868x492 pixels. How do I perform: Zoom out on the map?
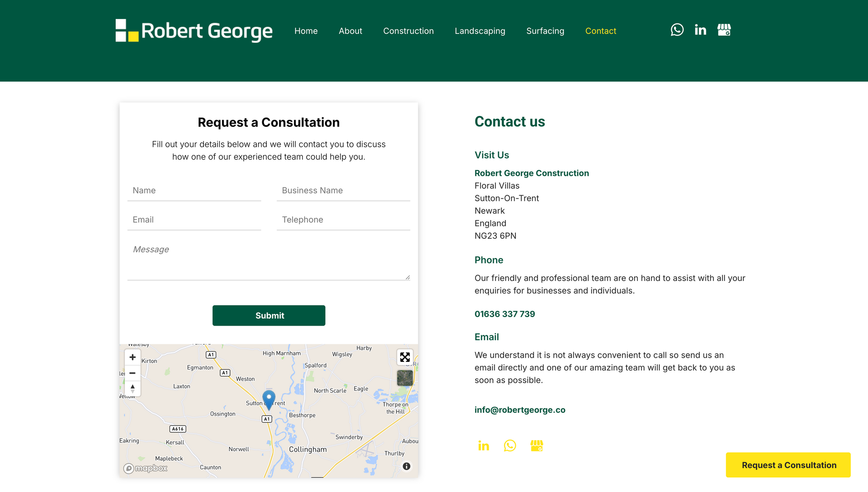[x=132, y=373]
